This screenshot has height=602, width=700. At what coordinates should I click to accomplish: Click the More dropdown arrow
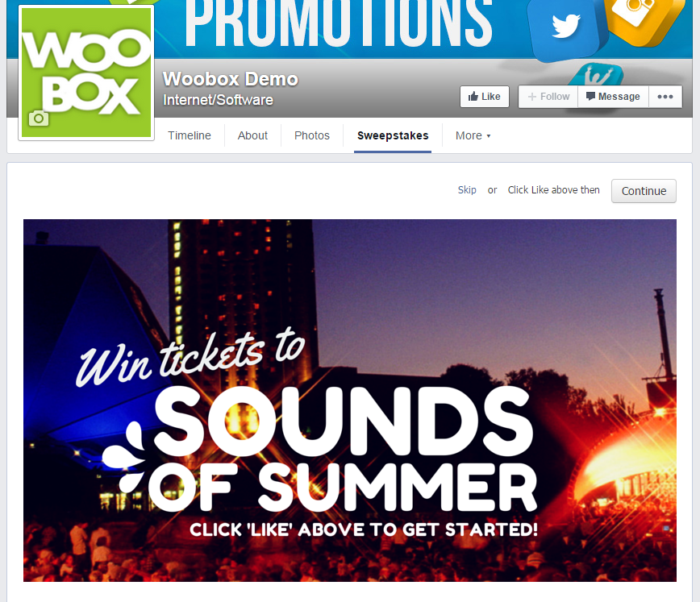[x=489, y=136]
